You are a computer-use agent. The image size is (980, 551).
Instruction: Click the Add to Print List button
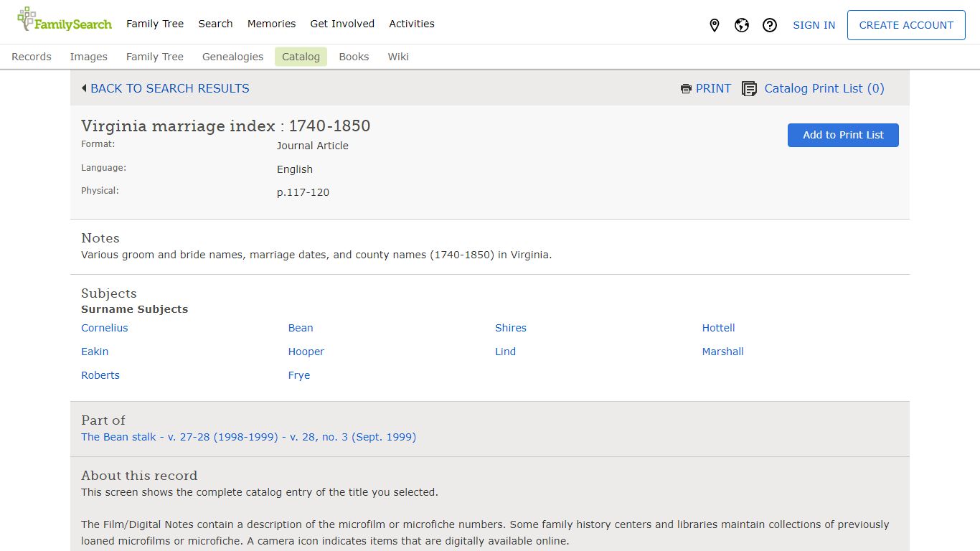coord(843,135)
